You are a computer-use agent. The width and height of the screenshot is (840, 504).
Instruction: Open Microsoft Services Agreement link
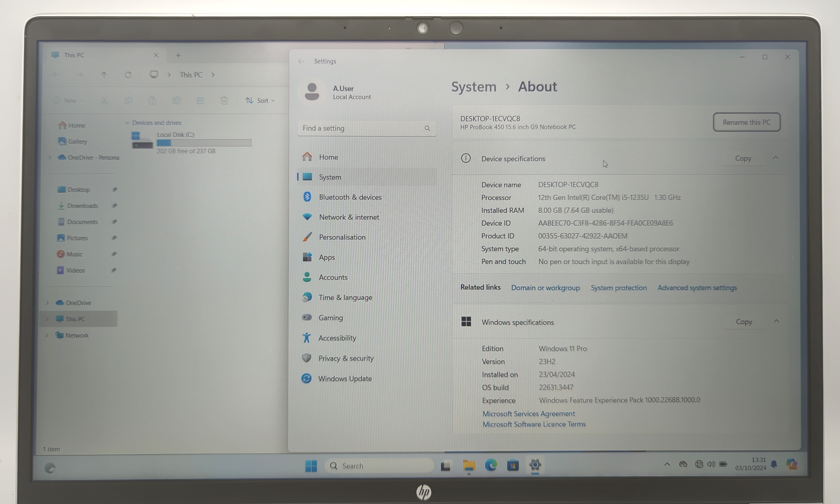[529, 414]
